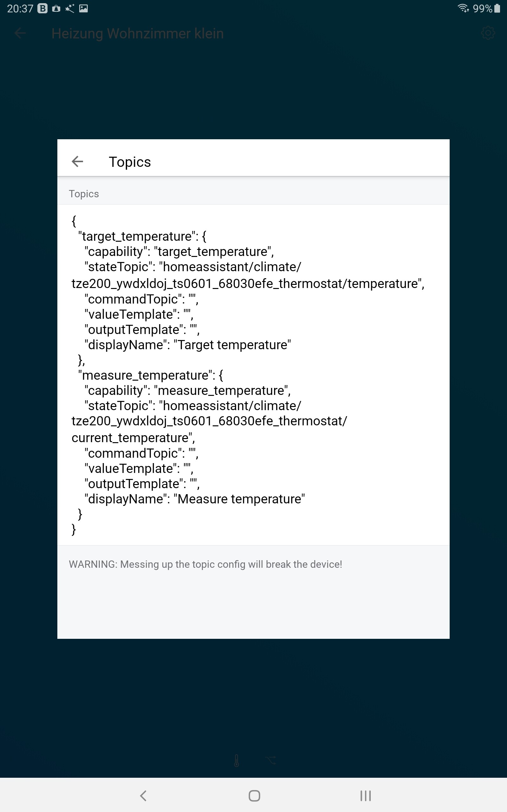This screenshot has width=507, height=812.
Task: Tap the battery indicator icon
Action: click(x=497, y=8)
